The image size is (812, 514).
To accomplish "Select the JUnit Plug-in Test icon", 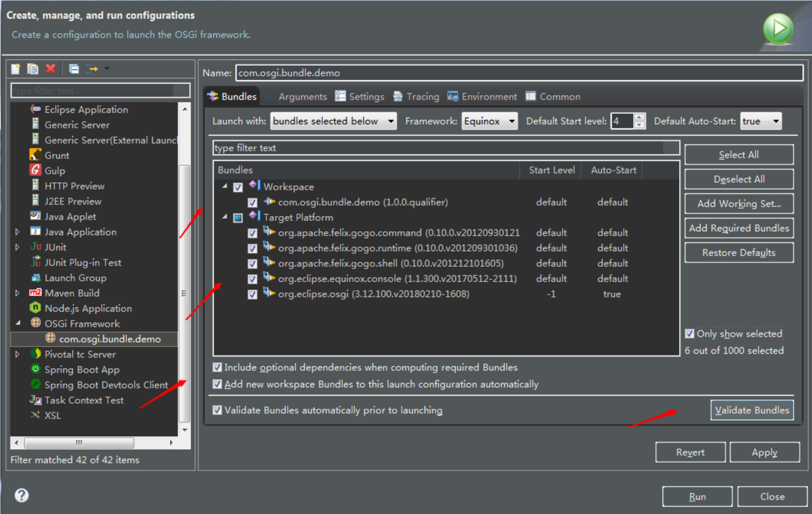I will (x=36, y=263).
